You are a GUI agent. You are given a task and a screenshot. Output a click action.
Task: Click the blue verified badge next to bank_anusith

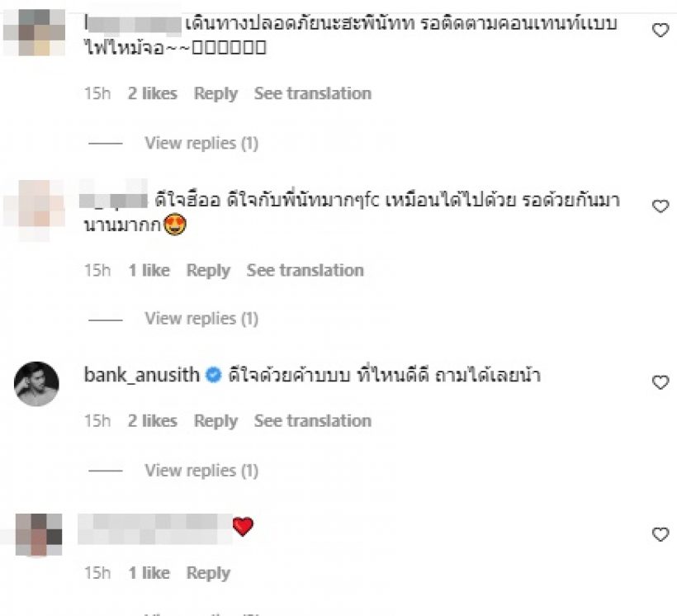click(x=213, y=375)
